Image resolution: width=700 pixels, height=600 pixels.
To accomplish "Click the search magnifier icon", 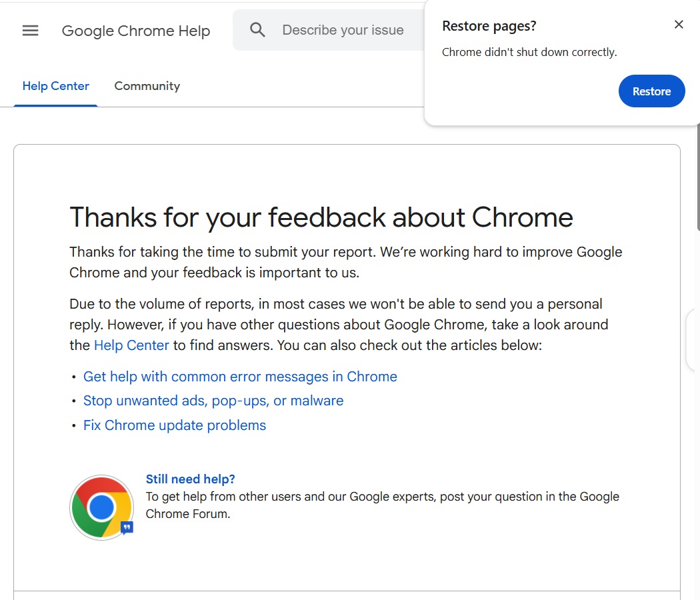I will (x=257, y=30).
